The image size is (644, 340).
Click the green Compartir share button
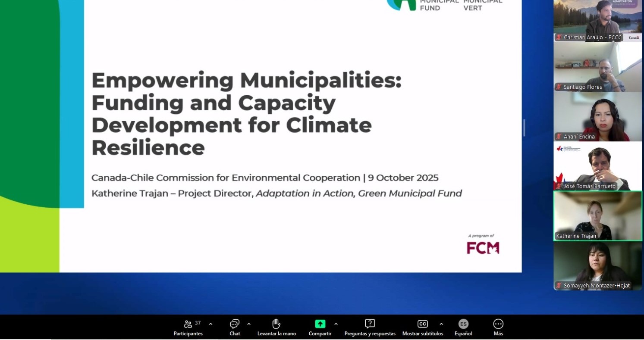tap(320, 324)
